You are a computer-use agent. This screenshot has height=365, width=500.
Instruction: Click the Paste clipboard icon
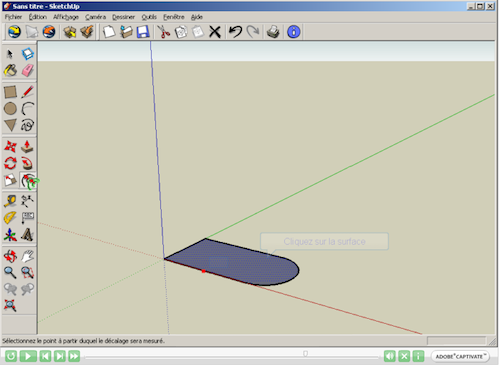click(198, 32)
